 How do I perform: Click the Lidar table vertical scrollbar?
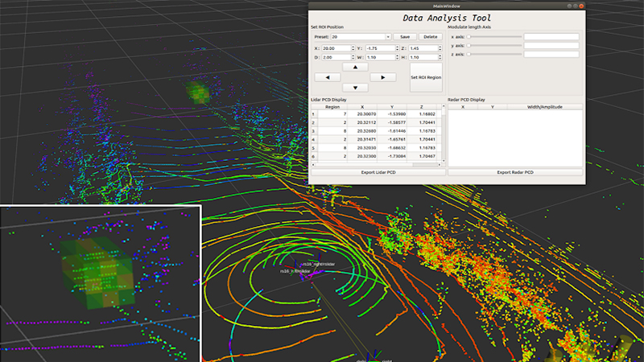444,134
